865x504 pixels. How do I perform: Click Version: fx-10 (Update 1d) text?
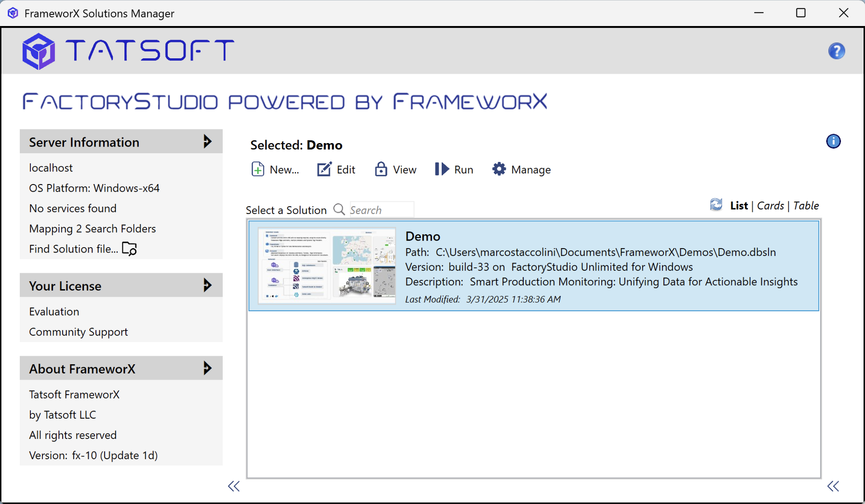click(x=94, y=455)
